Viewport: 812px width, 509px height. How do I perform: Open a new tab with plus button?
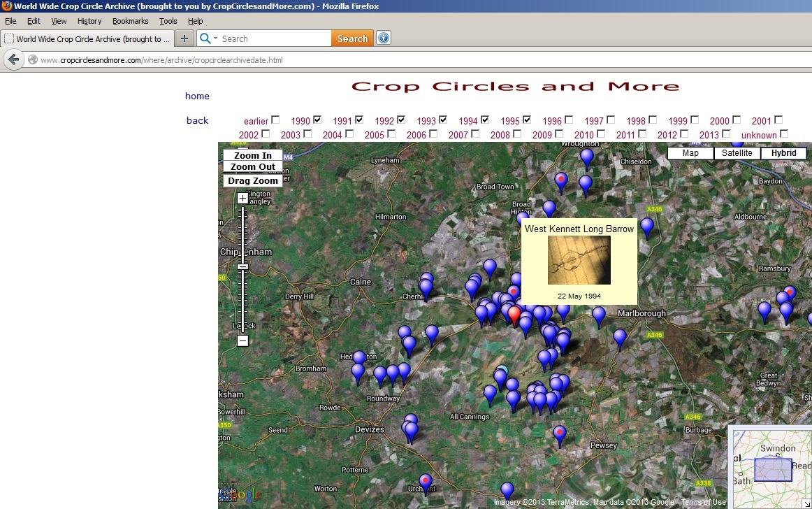click(x=184, y=38)
